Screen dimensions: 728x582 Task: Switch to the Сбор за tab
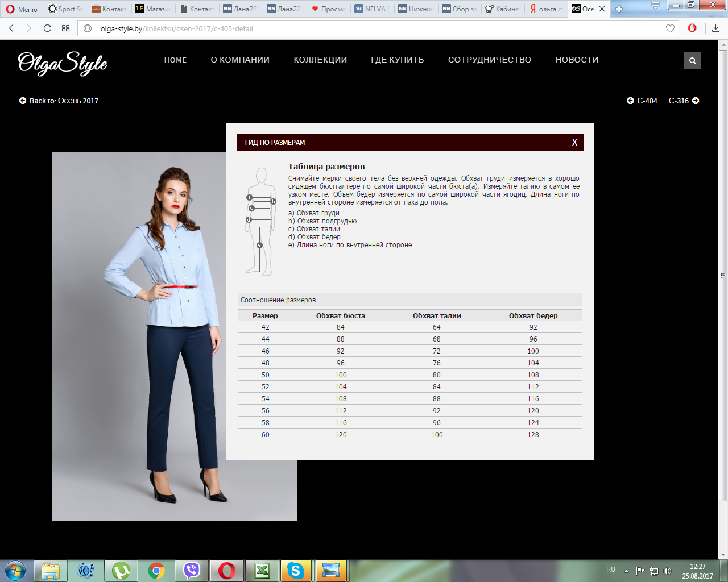pyautogui.click(x=460, y=9)
